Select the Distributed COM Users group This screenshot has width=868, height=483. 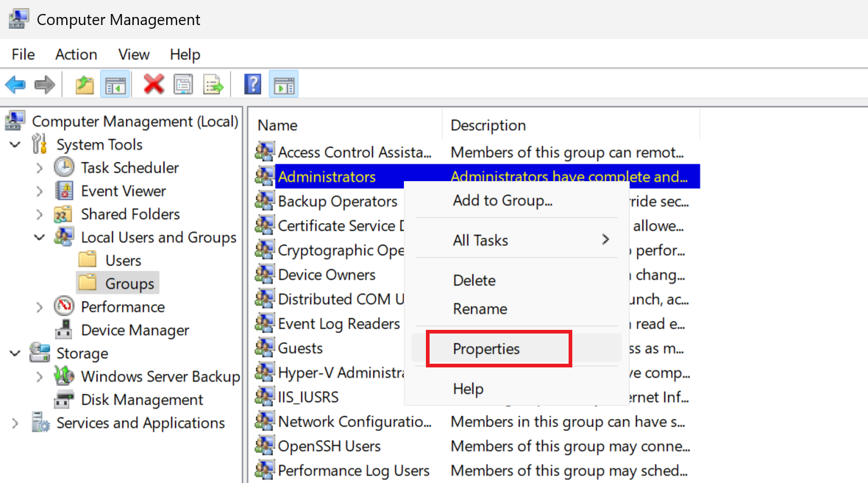coord(341,299)
